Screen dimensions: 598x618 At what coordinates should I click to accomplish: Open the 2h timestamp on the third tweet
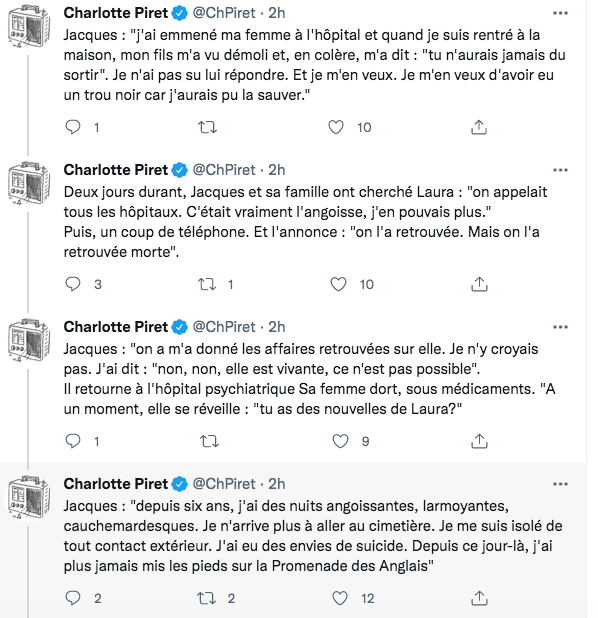tap(277, 327)
